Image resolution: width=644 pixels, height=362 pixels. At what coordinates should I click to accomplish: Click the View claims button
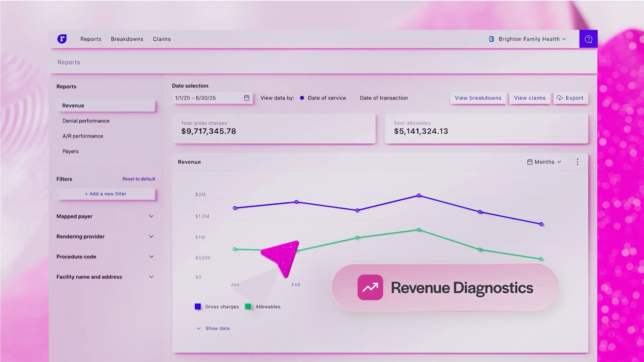pos(530,98)
